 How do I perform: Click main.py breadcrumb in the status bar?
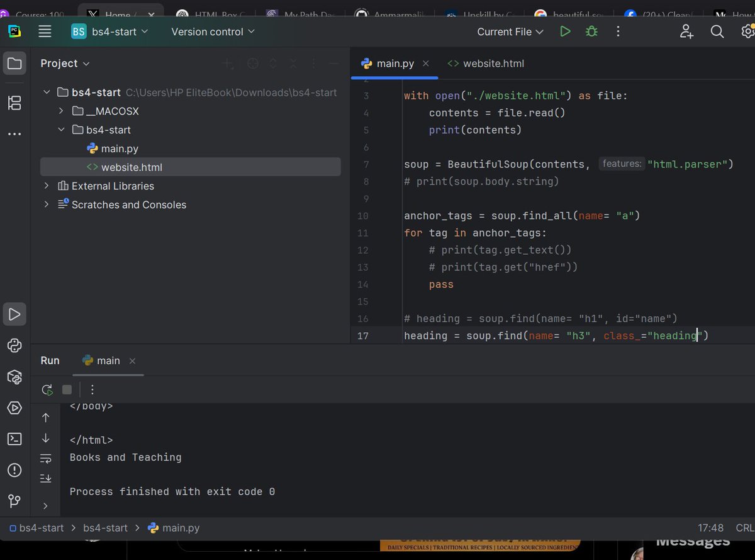pyautogui.click(x=174, y=528)
